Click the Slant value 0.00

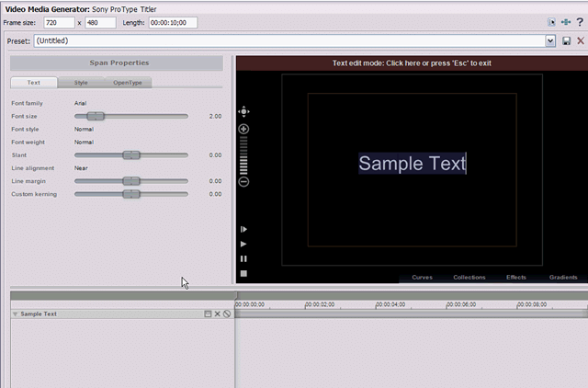[215, 155]
